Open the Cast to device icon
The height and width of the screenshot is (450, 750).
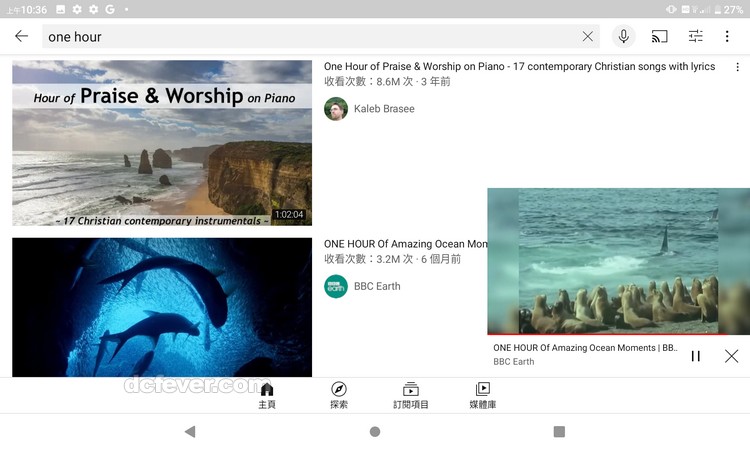pyautogui.click(x=660, y=36)
